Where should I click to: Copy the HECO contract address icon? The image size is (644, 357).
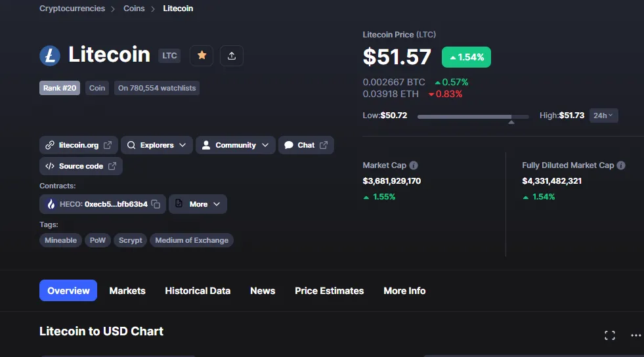click(x=156, y=204)
